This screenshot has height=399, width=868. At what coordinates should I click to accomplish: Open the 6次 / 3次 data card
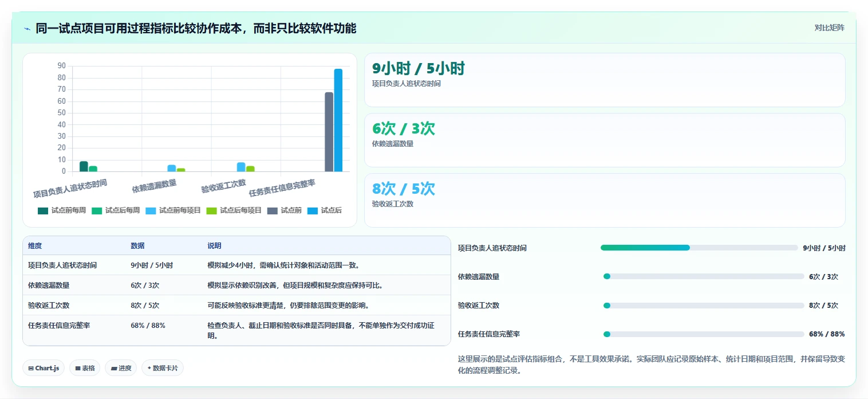point(605,140)
